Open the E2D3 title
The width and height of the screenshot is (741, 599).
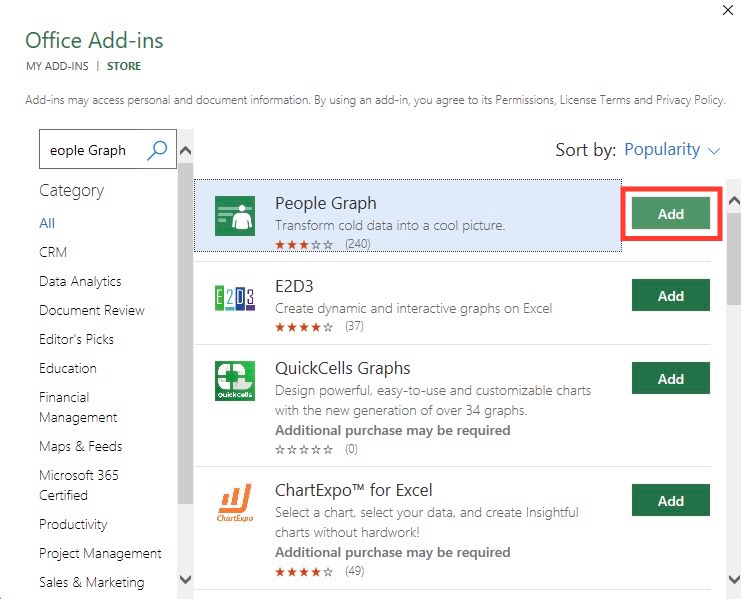click(x=294, y=286)
